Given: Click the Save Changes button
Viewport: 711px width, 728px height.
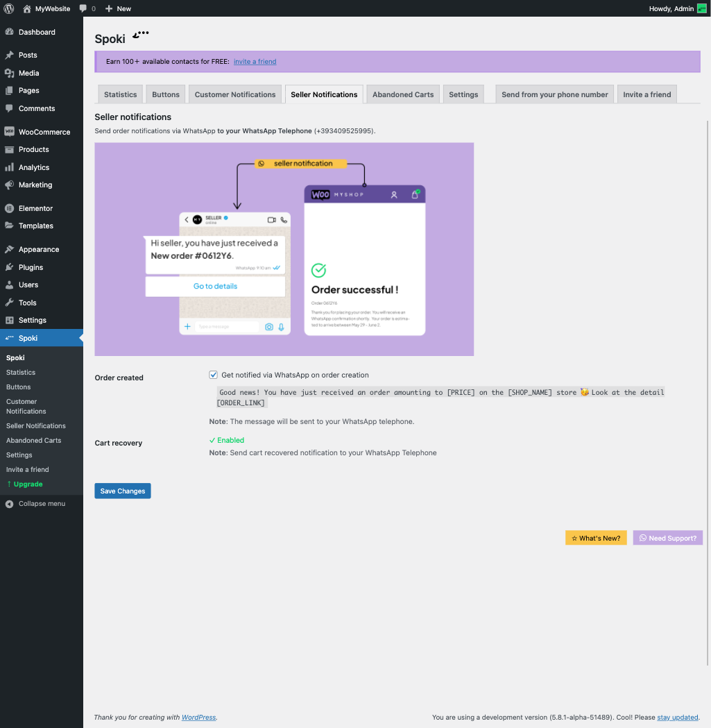Looking at the screenshot, I should pos(123,491).
